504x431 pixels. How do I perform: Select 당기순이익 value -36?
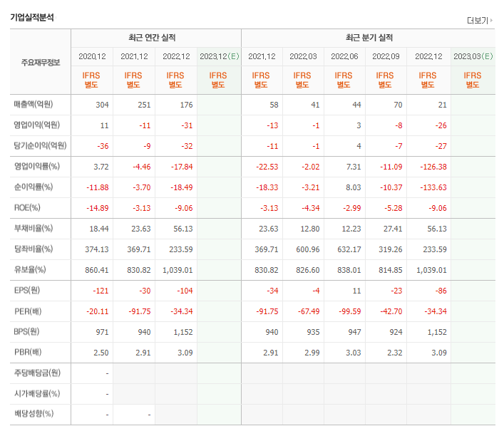tap(103, 146)
